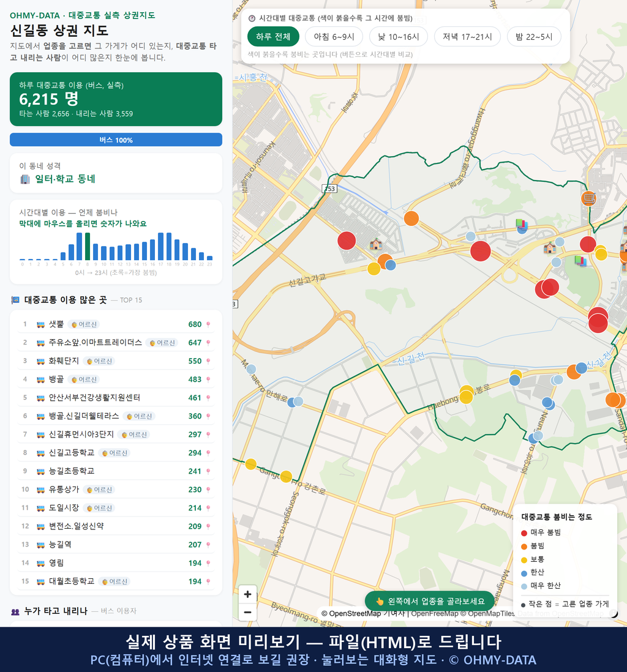Select the 샛뿔 row showing 680
The width and height of the screenshot is (627, 672).
[116, 324]
